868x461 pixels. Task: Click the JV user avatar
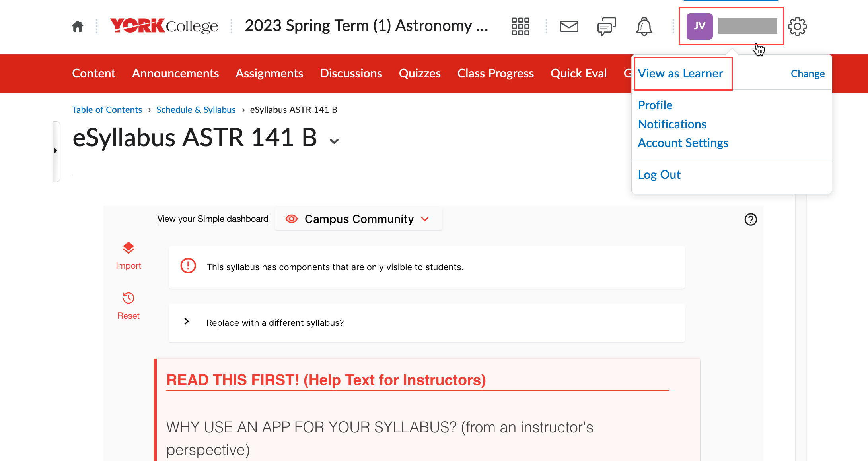tap(699, 26)
